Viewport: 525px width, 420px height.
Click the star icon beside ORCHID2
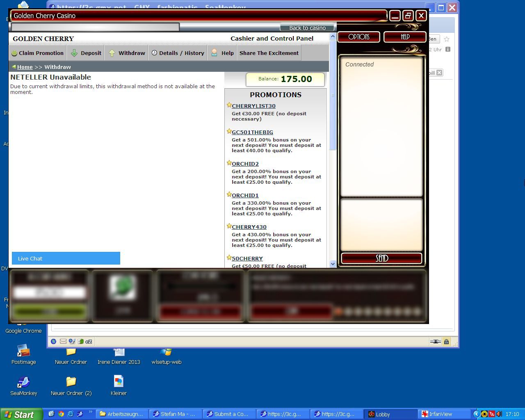[229, 163]
